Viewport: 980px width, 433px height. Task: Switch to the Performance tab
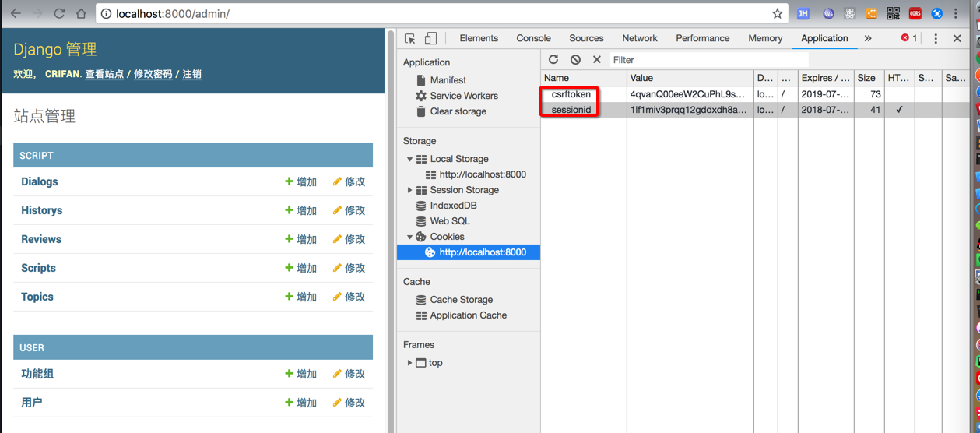pos(703,38)
